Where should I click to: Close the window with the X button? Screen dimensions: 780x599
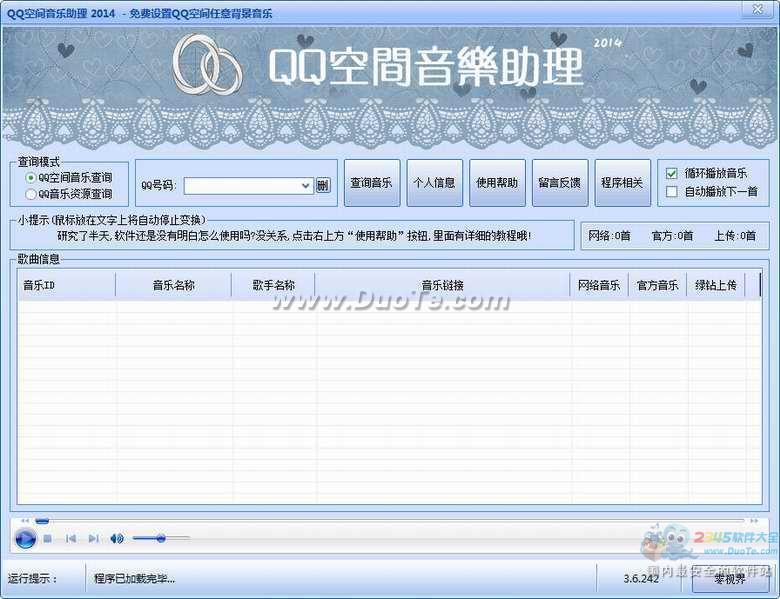[757, 9]
